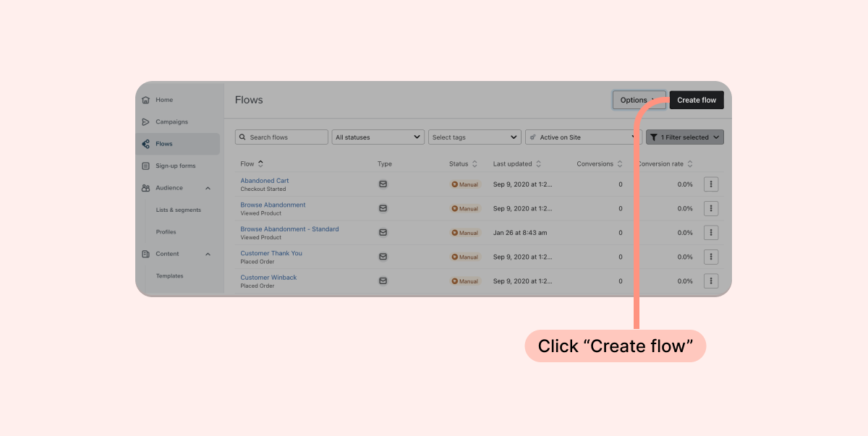Click the Create flow button
Screen dimensions: 868x436
coord(696,101)
